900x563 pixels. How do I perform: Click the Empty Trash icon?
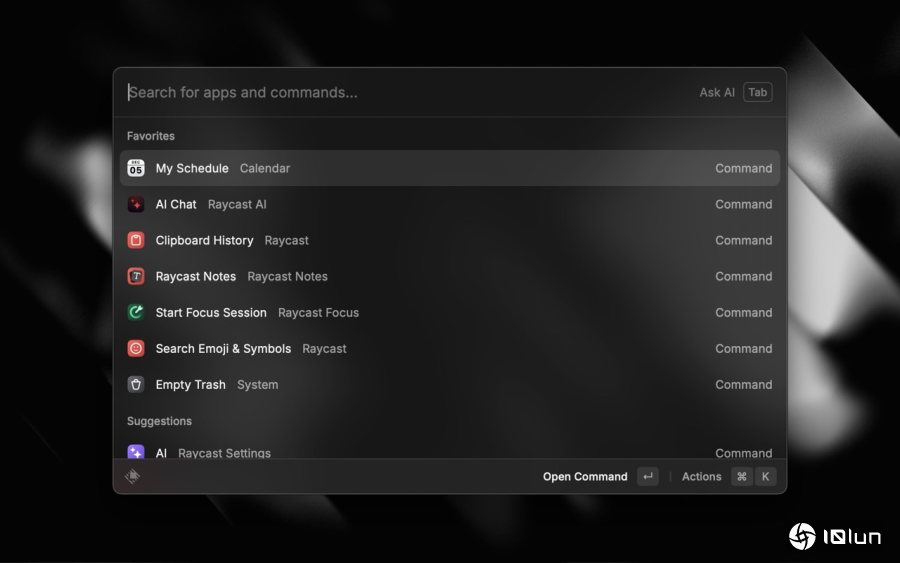[x=136, y=385]
